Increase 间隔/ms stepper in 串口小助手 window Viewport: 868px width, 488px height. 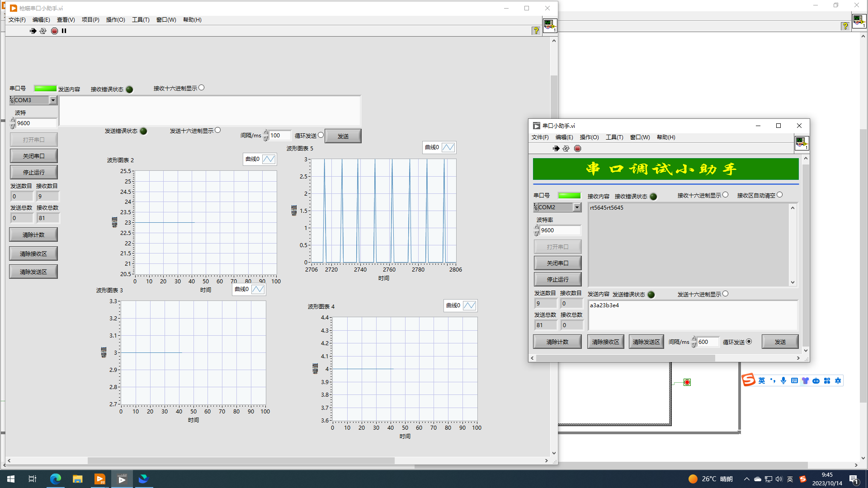coord(694,339)
